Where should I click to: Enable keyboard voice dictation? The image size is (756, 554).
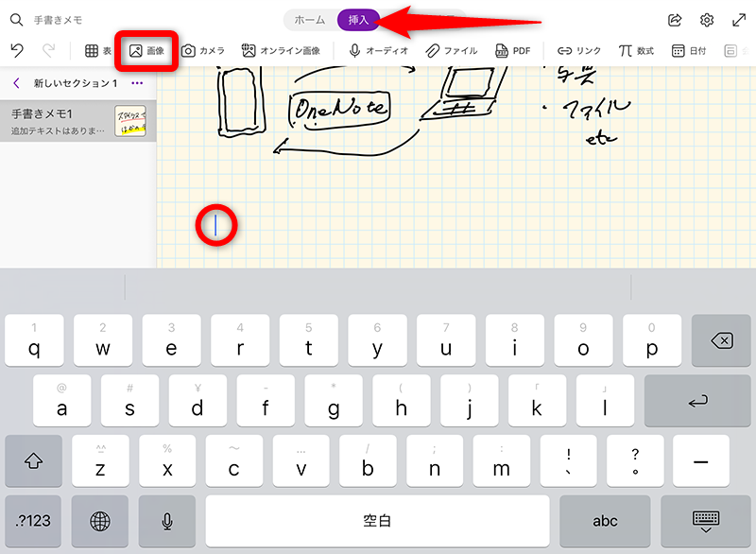pos(167,521)
